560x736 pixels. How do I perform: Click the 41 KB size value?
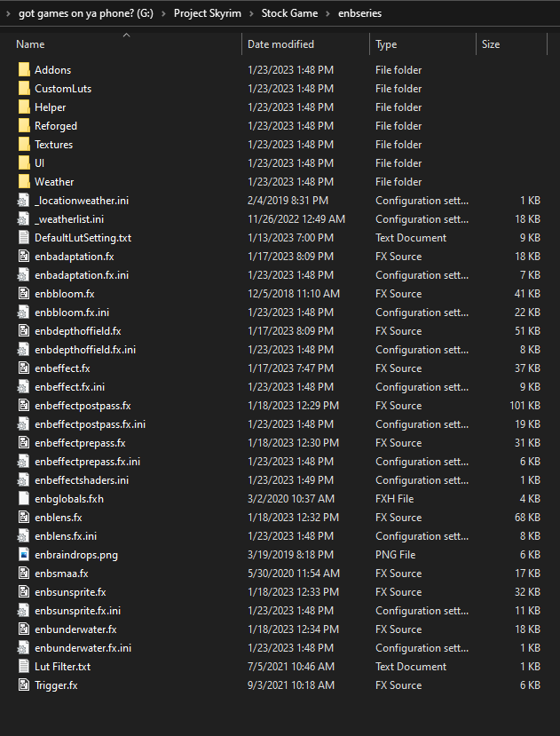point(528,294)
